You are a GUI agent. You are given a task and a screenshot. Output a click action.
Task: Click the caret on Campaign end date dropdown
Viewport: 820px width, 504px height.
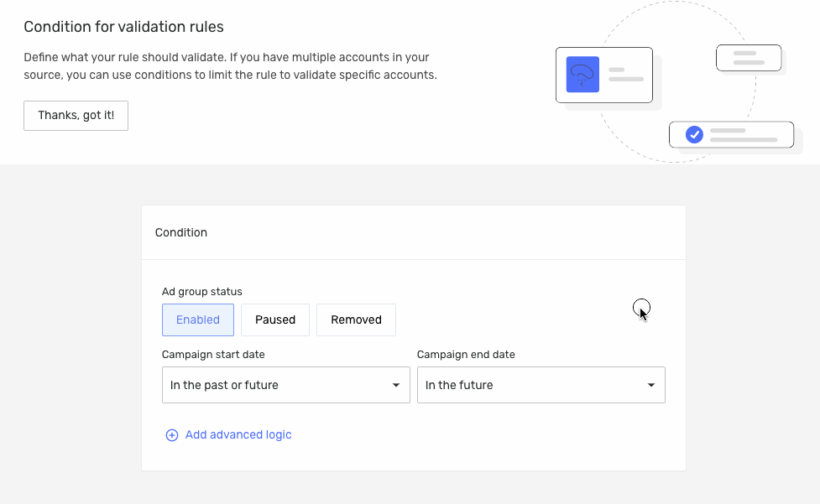650,384
